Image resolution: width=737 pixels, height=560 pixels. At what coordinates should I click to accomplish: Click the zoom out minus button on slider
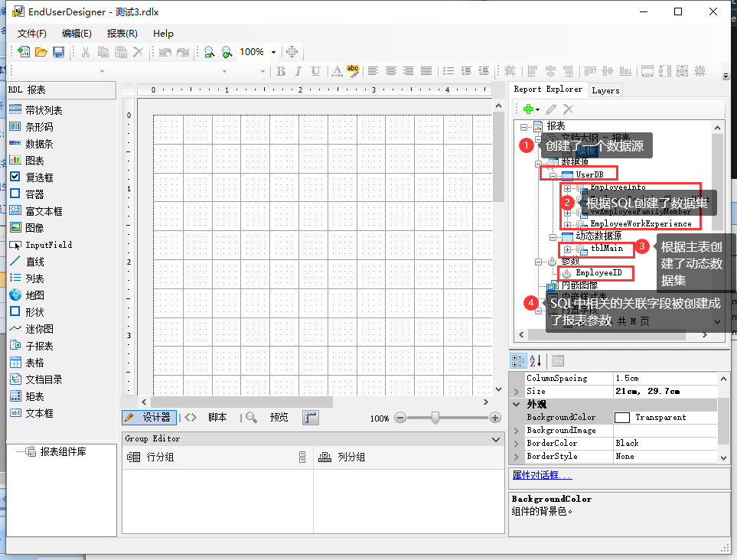[x=400, y=418]
